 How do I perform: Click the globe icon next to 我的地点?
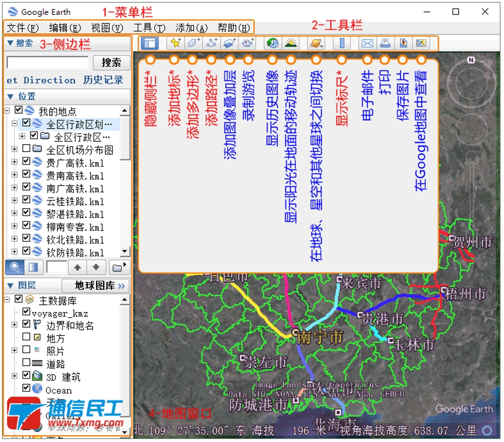coord(29,110)
